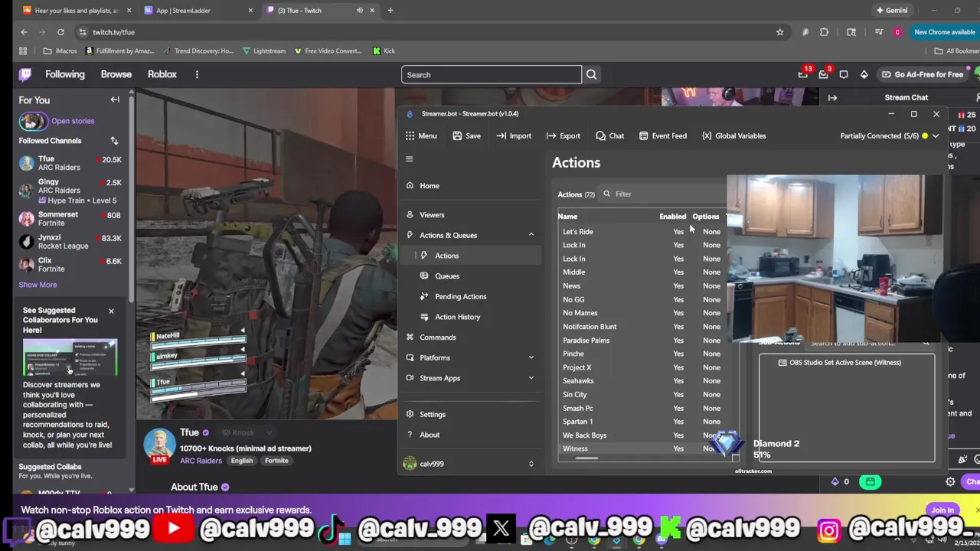Click Twitch search magnifier button
980x551 pixels.
(591, 75)
